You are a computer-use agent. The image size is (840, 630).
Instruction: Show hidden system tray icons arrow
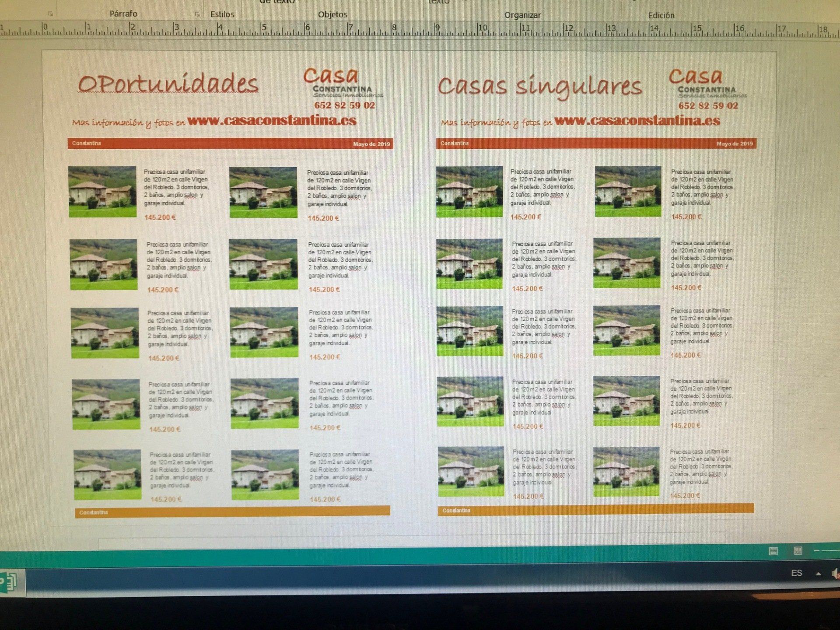(x=818, y=574)
